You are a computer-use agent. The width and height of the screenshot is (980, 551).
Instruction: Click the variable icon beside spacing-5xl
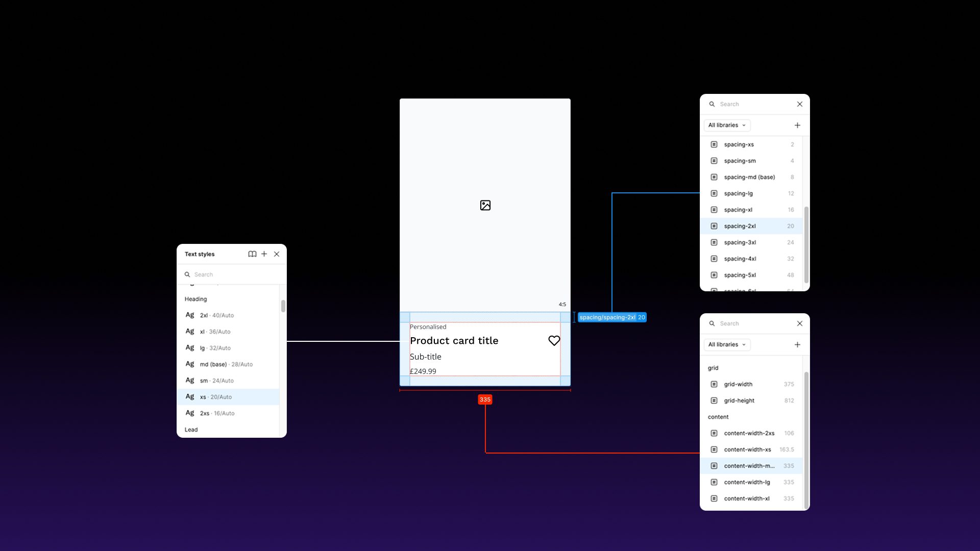(x=714, y=275)
